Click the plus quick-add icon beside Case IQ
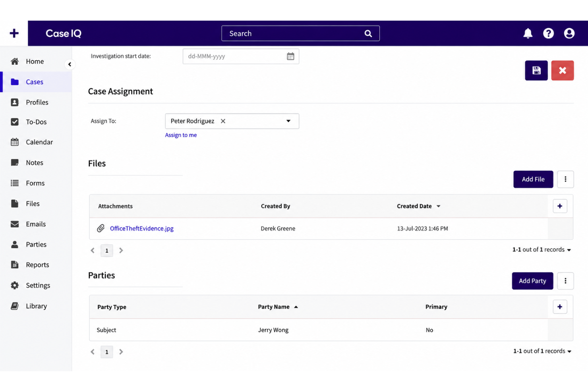 coord(14,33)
